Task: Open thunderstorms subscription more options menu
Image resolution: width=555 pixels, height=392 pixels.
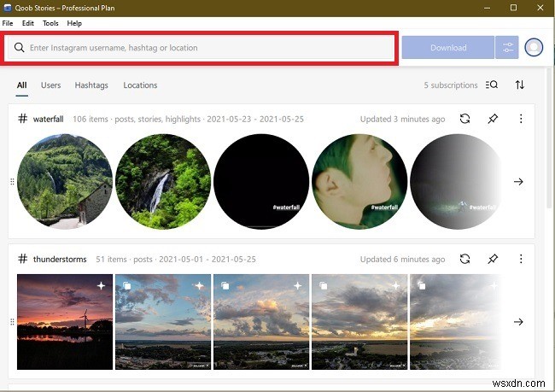Action: pos(521,259)
